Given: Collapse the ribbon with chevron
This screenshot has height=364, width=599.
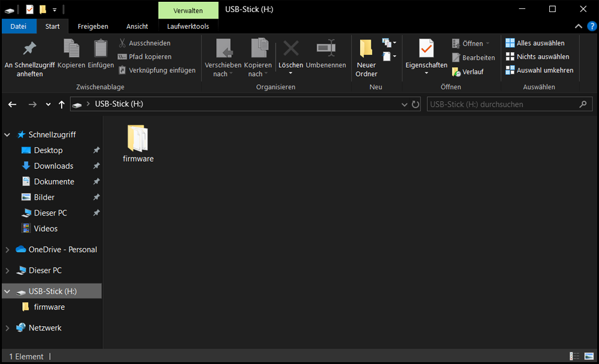Looking at the screenshot, I should [x=579, y=26].
